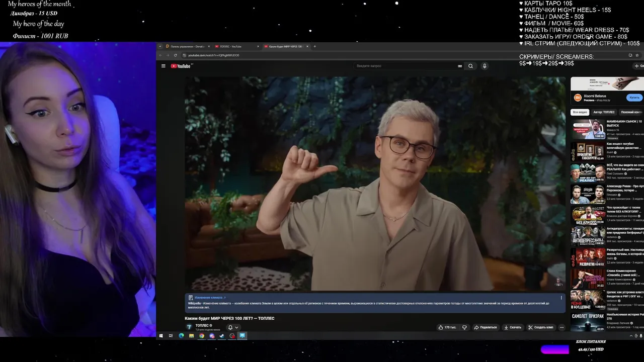Open the 'Как инцест погубил' video thumbnail

[588, 151]
